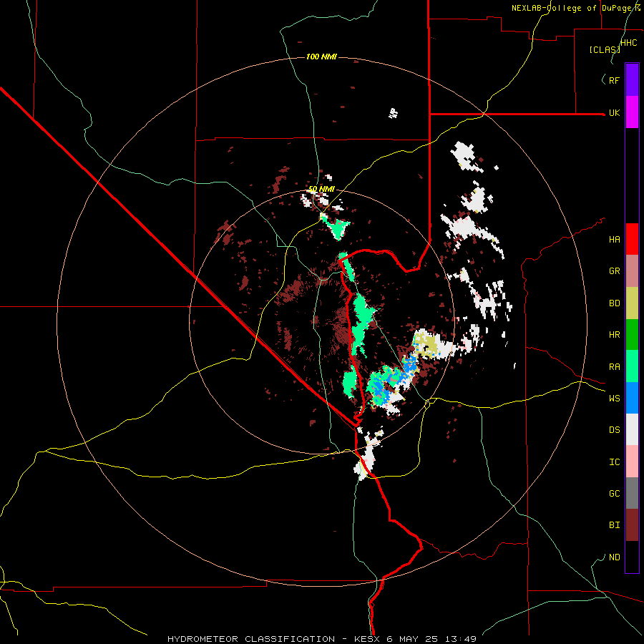Click the GR legend label
This screenshot has width=644, height=644.
(x=614, y=271)
